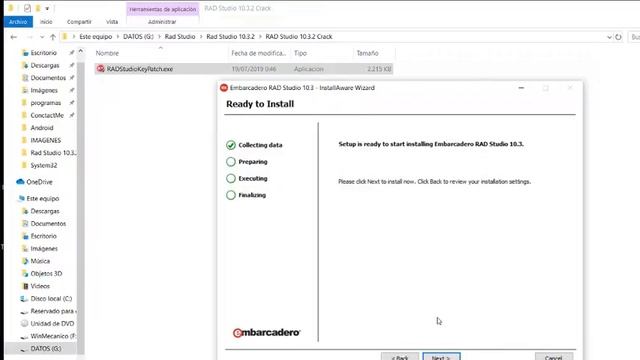Minimize the InstallAware Wizard window
Viewport: 640px width, 360px height.
(x=521, y=88)
